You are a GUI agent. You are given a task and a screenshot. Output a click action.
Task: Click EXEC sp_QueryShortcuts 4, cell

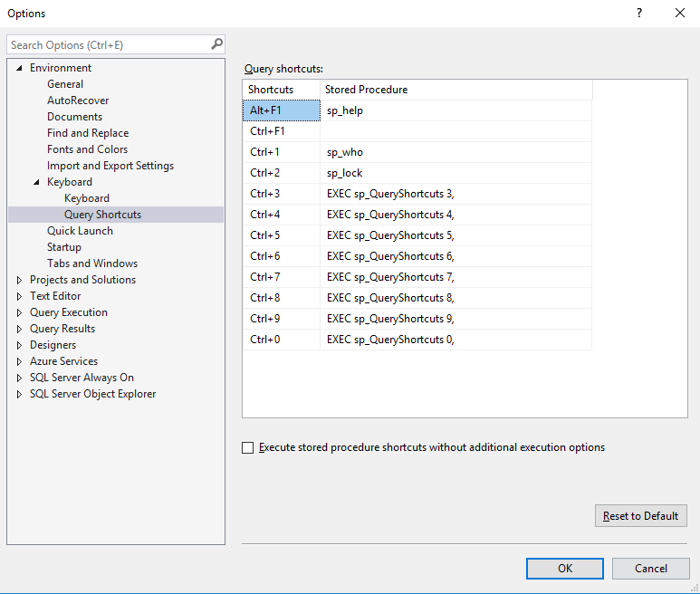pyautogui.click(x=455, y=215)
